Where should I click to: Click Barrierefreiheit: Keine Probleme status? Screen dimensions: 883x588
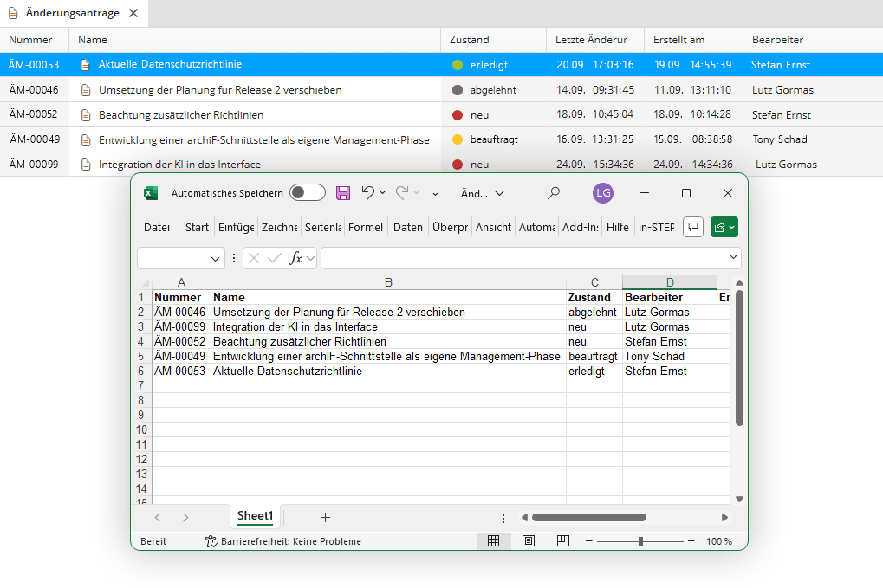tap(282, 541)
